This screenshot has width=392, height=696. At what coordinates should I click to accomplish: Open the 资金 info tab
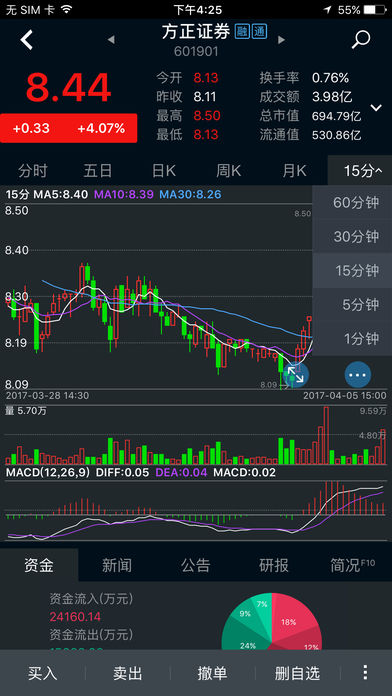click(x=39, y=565)
